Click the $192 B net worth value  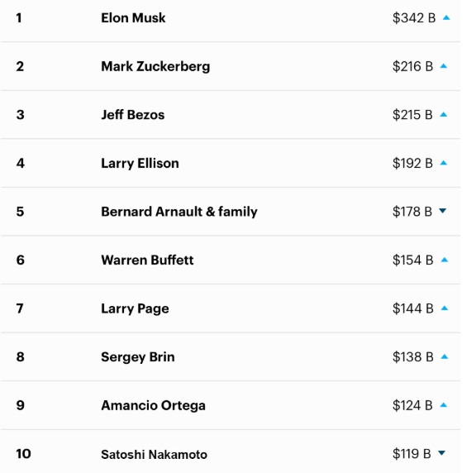click(412, 163)
